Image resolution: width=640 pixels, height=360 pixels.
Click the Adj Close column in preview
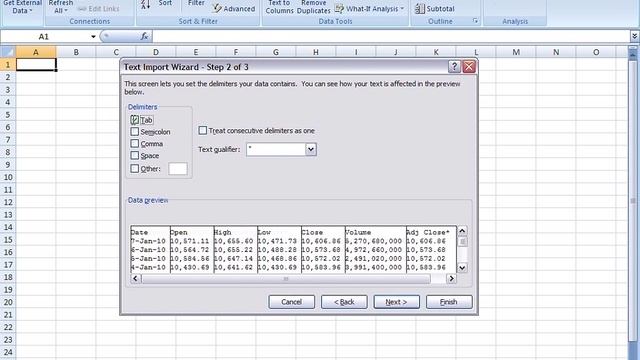coord(431,249)
